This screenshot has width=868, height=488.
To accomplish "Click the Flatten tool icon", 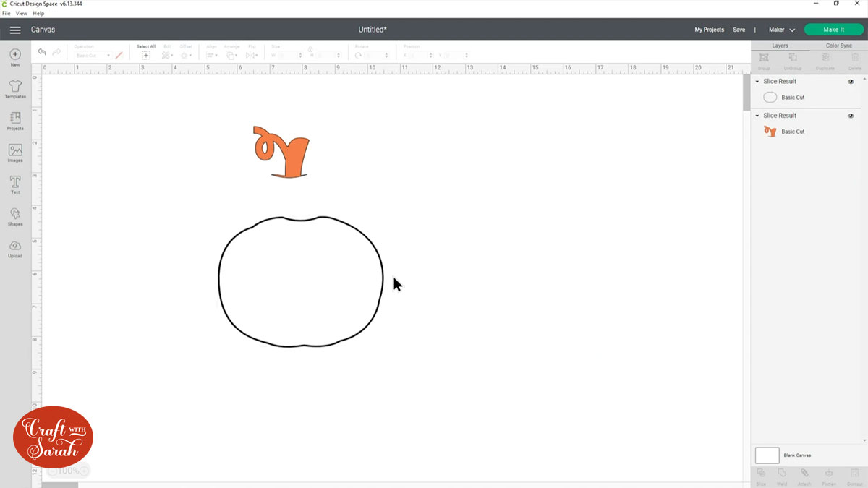I will [829, 473].
